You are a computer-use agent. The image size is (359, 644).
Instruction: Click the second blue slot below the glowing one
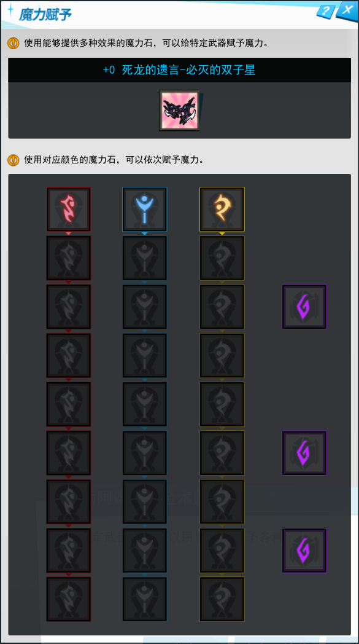(144, 307)
